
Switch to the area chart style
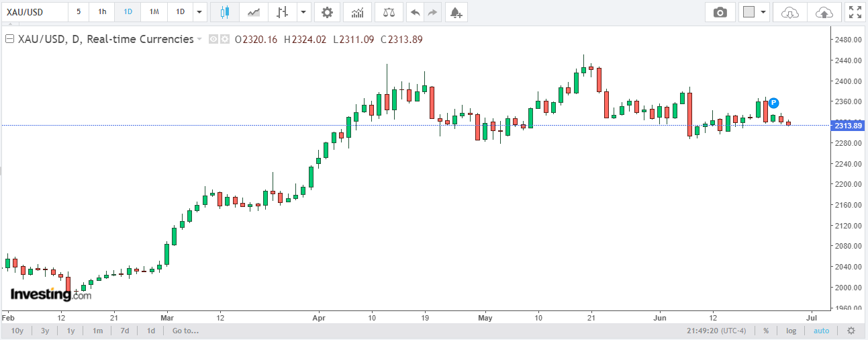254,12
